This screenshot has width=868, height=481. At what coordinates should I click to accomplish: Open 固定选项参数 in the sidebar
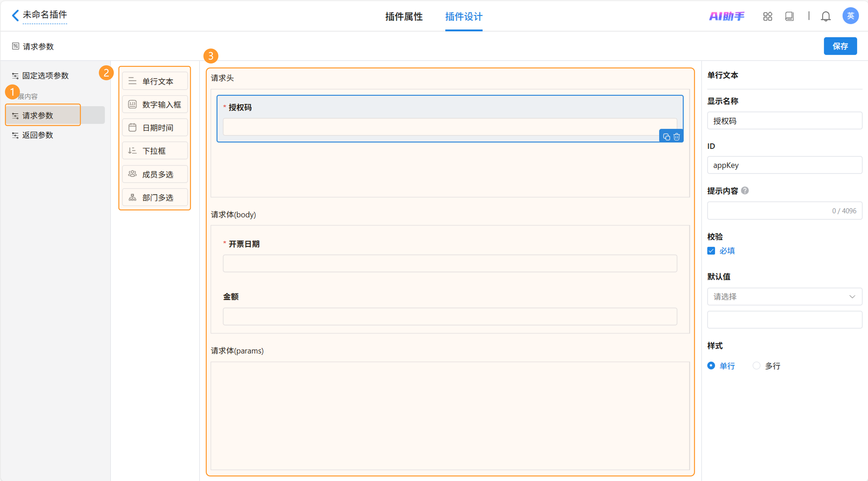[x=45, y=76]
